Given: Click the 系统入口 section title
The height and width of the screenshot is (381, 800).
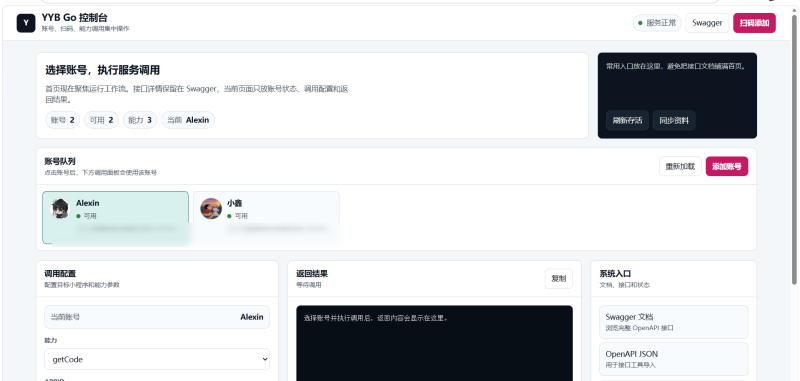Looking at the screenshot, I should click(x=615, y=274).
